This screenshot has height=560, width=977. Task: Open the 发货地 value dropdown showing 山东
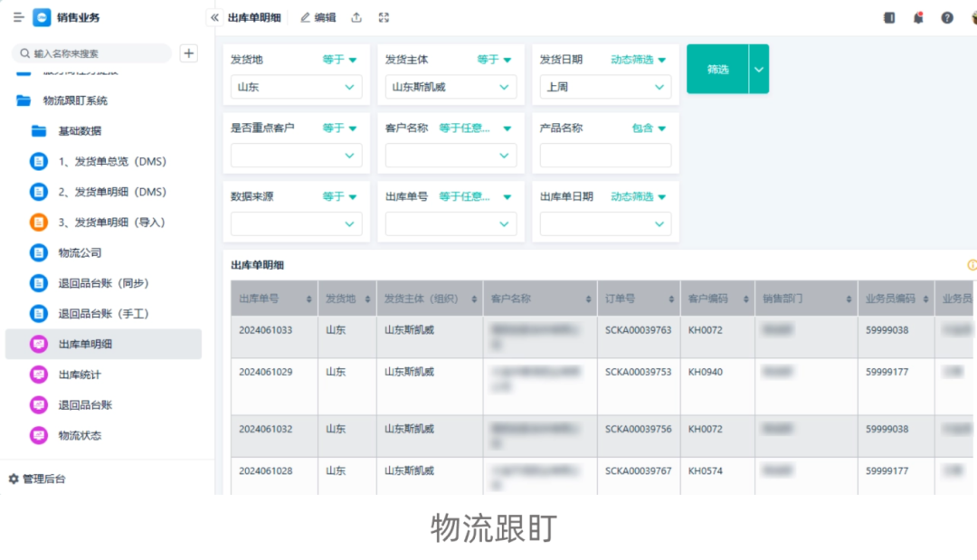pyautogui.click(x=296, y=87)
